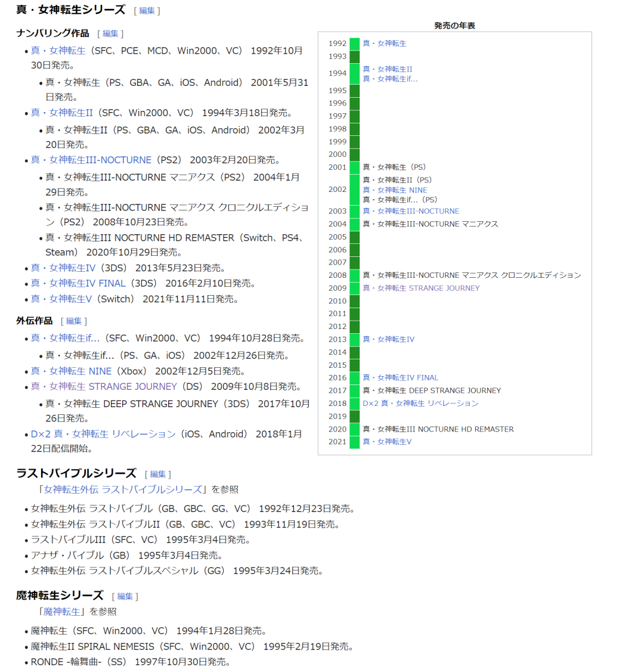Click 編集 beside the 真・女神転生シリーズ heading
Screen dimensions: 644x670
[147, 11]
